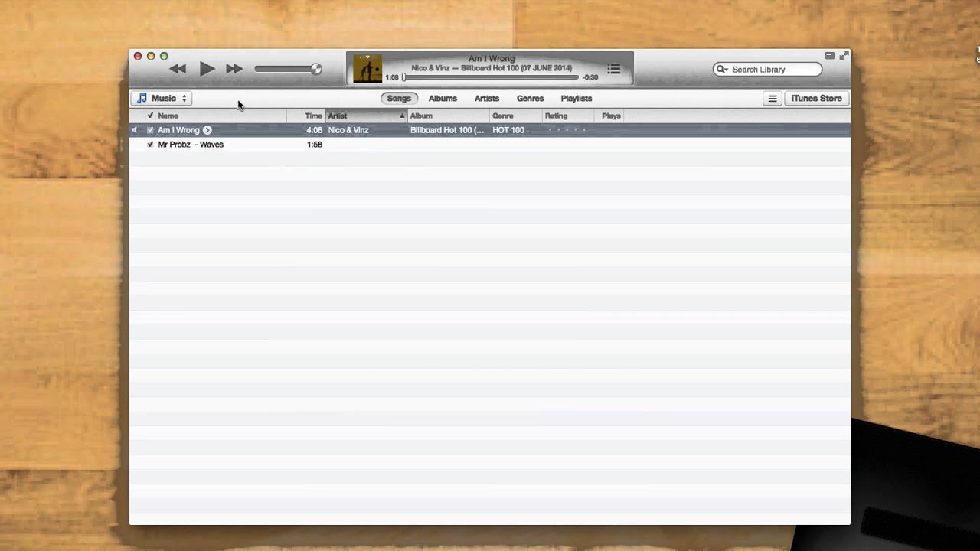Sort by the Rating column header

pos(568,116)
